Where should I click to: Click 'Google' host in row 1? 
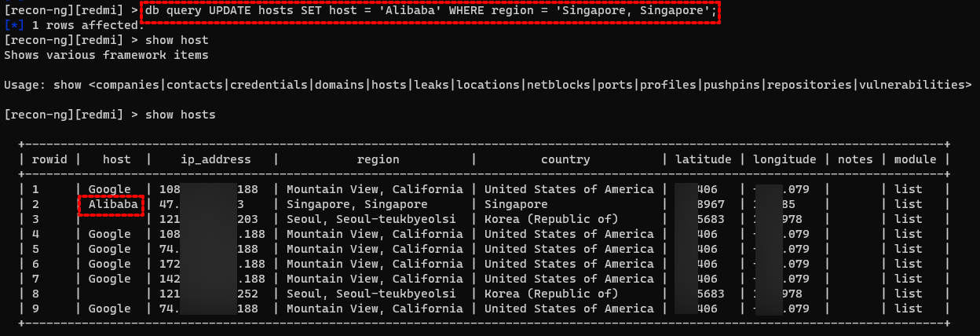click(x=110, y=189)
